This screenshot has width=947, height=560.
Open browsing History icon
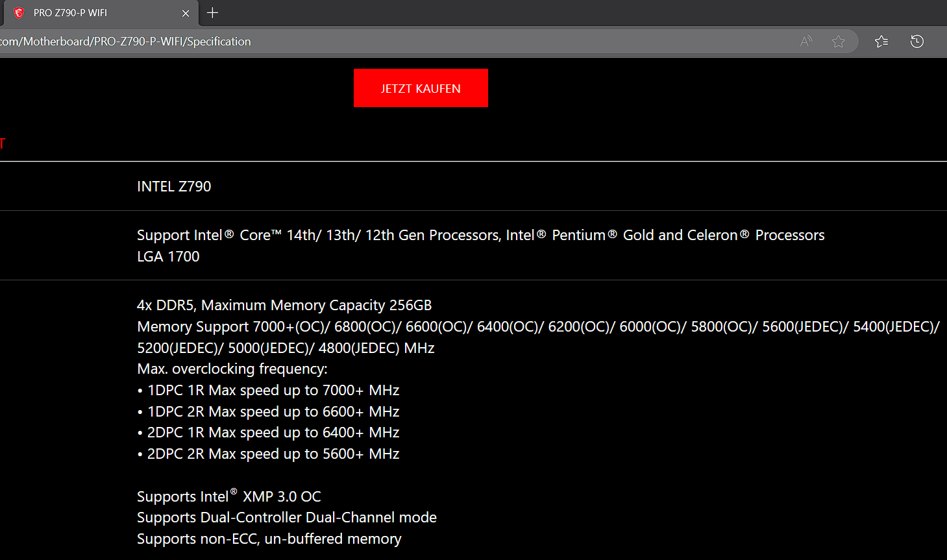(916, 41)
